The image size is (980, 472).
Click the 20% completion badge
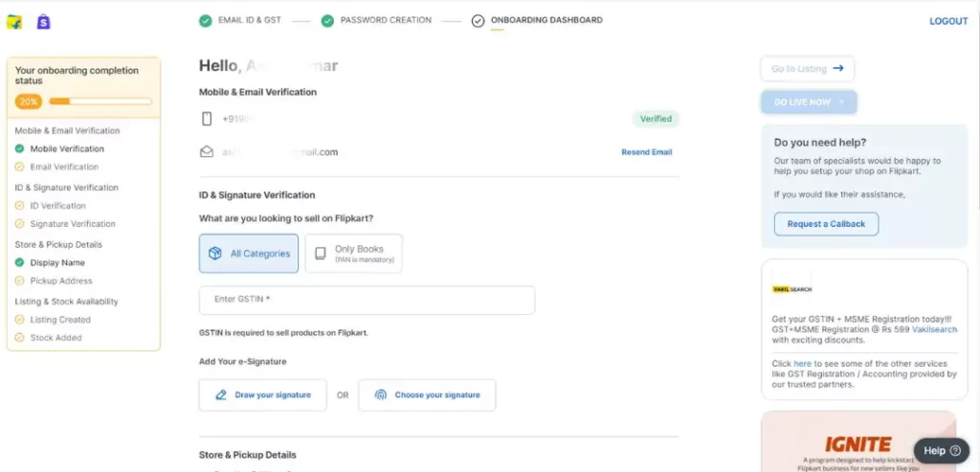29,101
